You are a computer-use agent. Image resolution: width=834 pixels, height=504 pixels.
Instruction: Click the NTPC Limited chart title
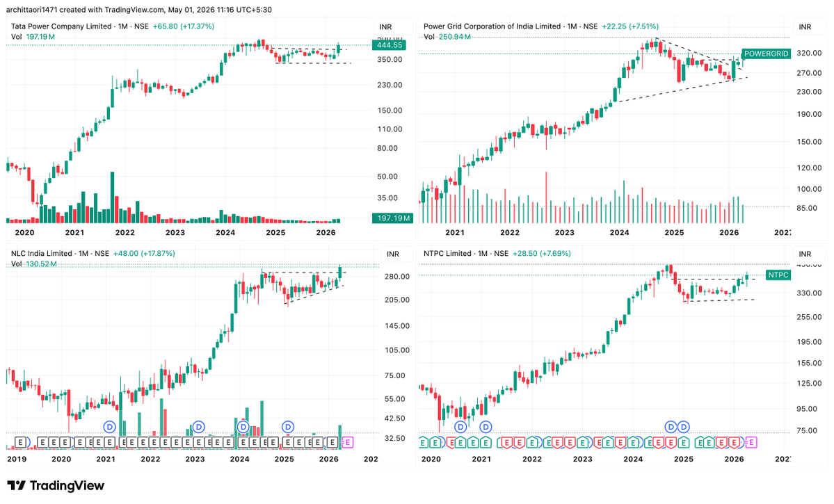[448, 254]
